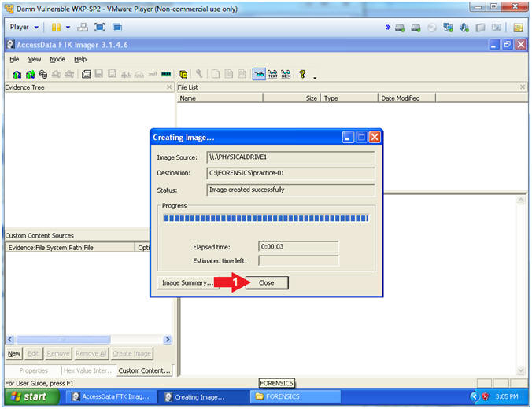Viewport: 532px width, 409px height.
Task: Click VMware Send Ctrl+Alt+Del icon
Action: point(83,27)
